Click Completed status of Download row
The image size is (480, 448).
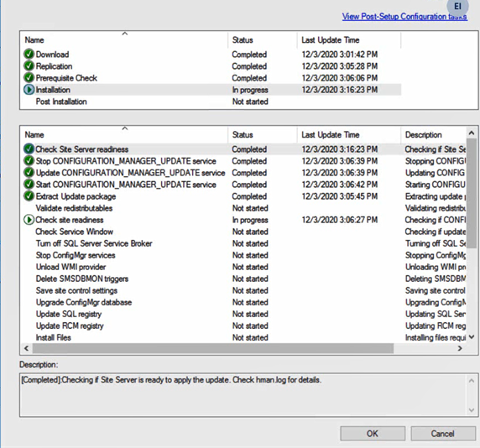pyautogui.click(x=249, y=55)
